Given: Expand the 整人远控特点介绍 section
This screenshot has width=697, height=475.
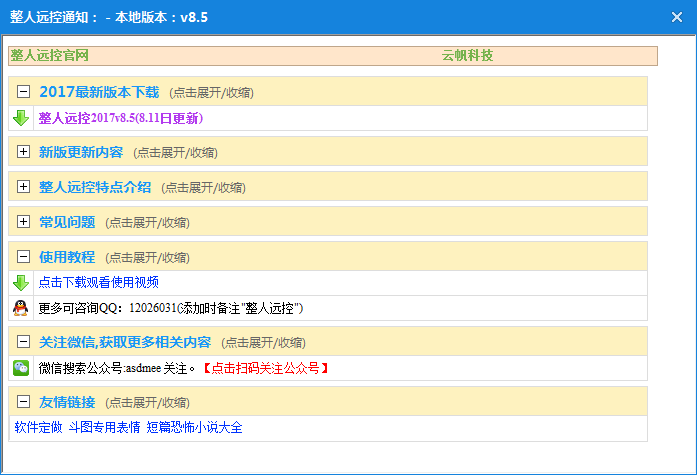Looking at the screenshot, I should click(24, 187).
